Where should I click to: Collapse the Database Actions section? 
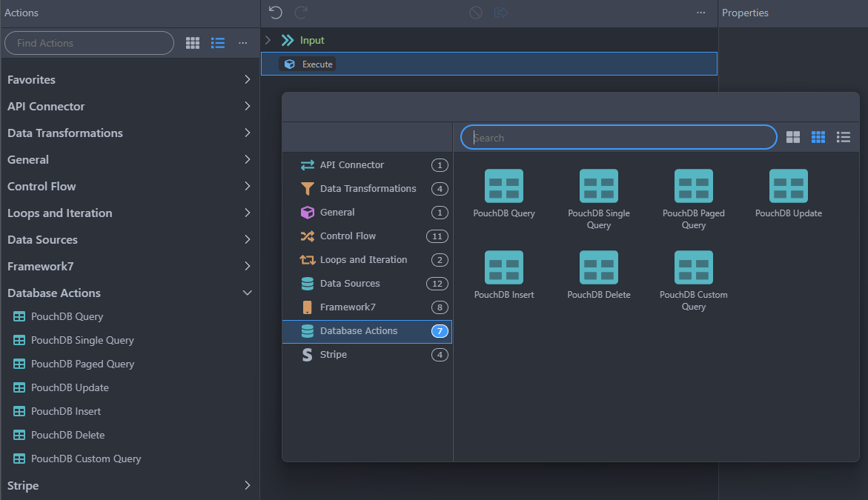click(247, 293)
